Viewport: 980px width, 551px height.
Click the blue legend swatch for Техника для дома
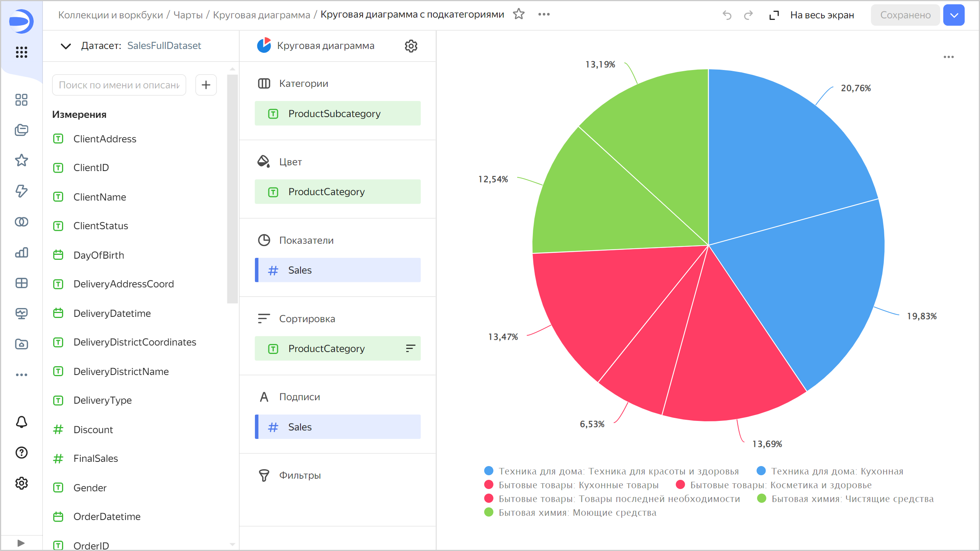488,471
